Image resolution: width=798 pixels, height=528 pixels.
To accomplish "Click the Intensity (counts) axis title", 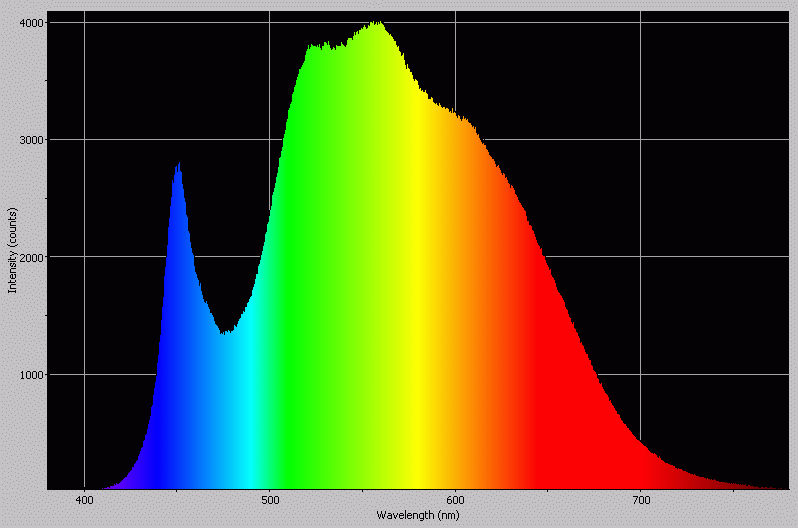I will coord(12,251).
